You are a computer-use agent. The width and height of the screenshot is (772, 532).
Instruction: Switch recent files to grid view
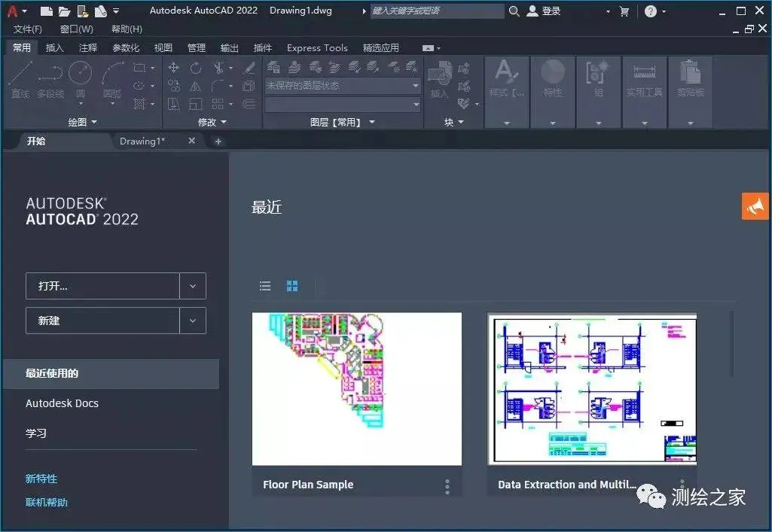click(292, 286)
